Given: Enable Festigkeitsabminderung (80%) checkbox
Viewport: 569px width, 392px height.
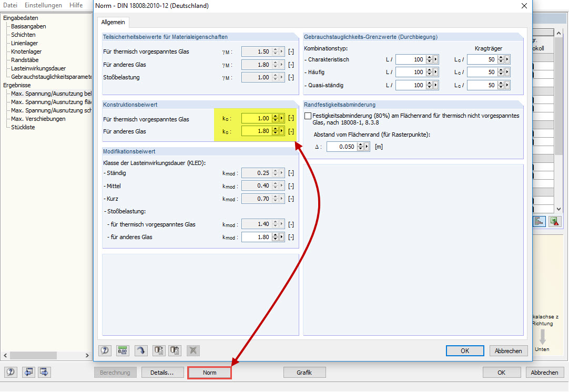Looking at the screenshot, I should [x=308, y=116].
